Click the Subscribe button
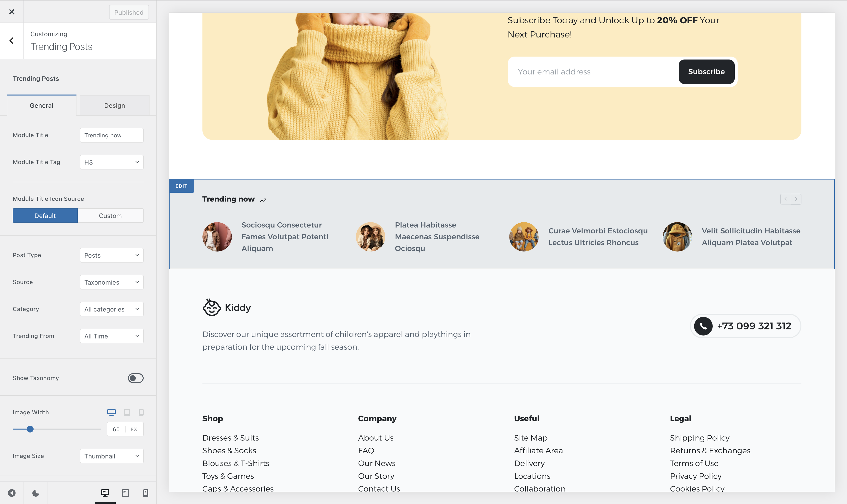This screenshot has height=504, width=847. tap(707, 72)
